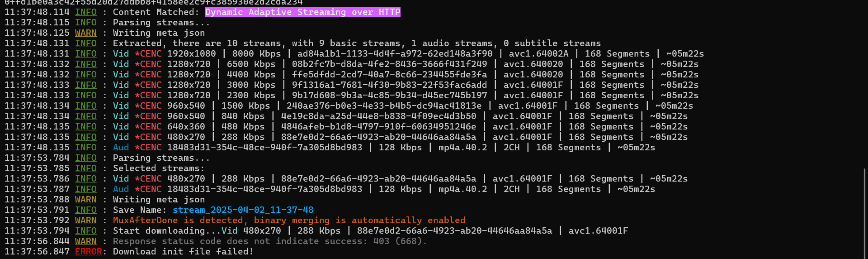Click the 640x360 resolution text
868x259 pixels.
pos(186,127)
